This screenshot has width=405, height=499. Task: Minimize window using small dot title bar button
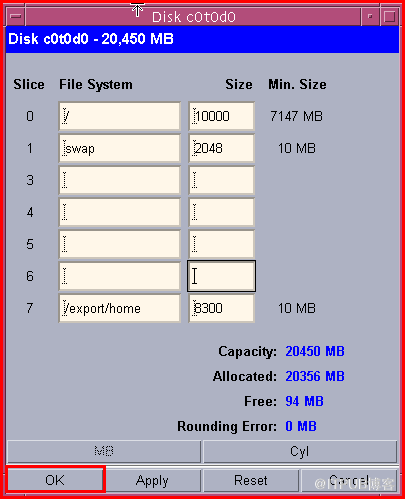pos(370,16)
